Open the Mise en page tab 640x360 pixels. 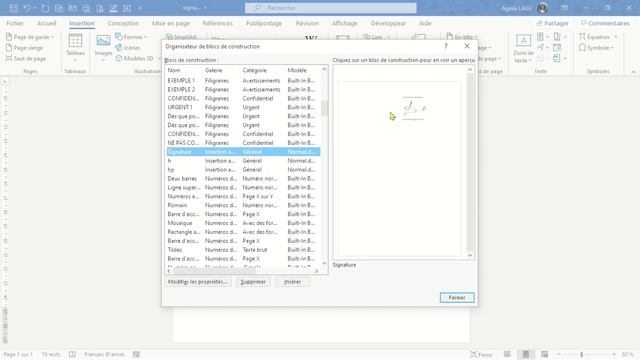171,23
